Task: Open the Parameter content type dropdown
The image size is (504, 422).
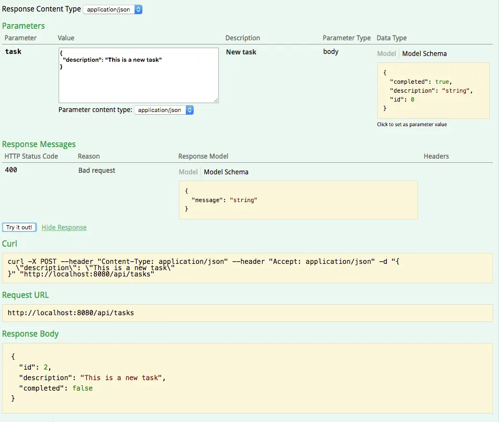Action: coord(164,110)
